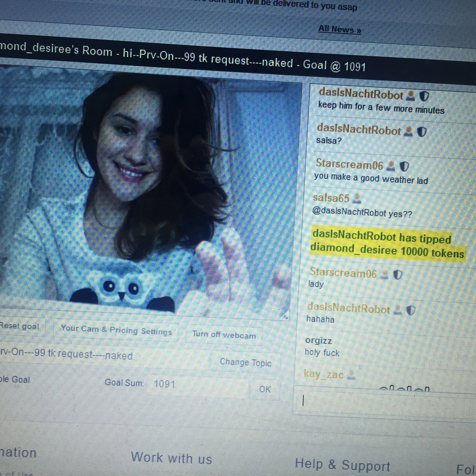Open Work with us footer link

click(171, 458)
